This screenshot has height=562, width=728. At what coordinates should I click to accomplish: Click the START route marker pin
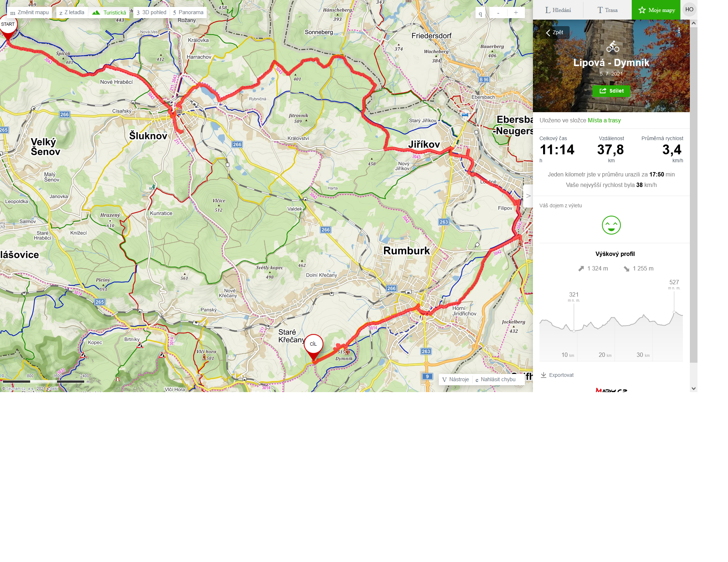click(8, 26)
